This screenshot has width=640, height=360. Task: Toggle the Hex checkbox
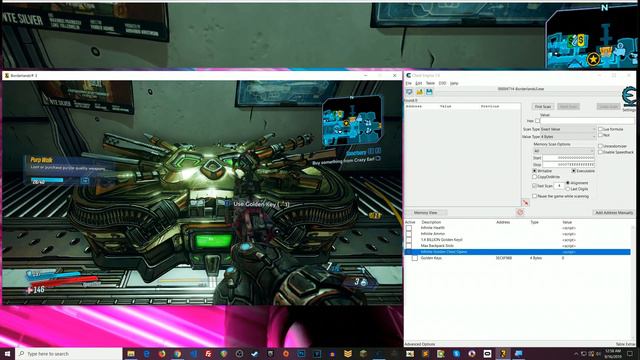pyautogui.click(x=538, y=121)
